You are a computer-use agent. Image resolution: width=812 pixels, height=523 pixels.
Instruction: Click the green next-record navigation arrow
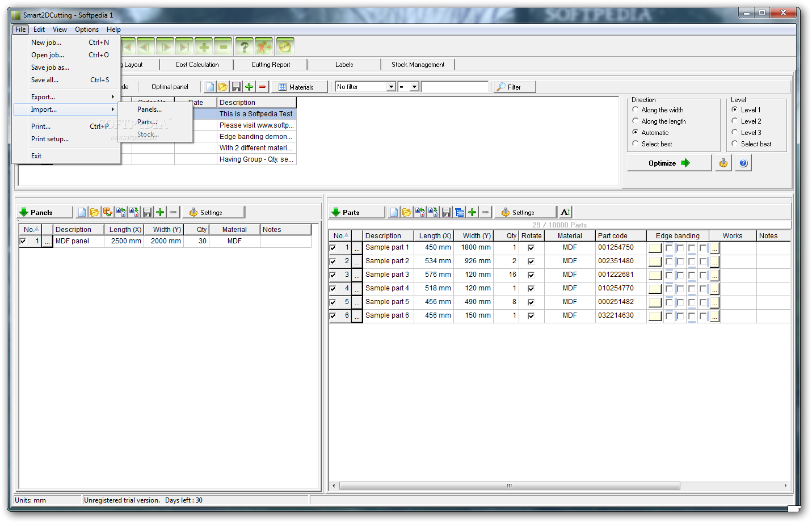pyautogui.click(x=165, y=47)
